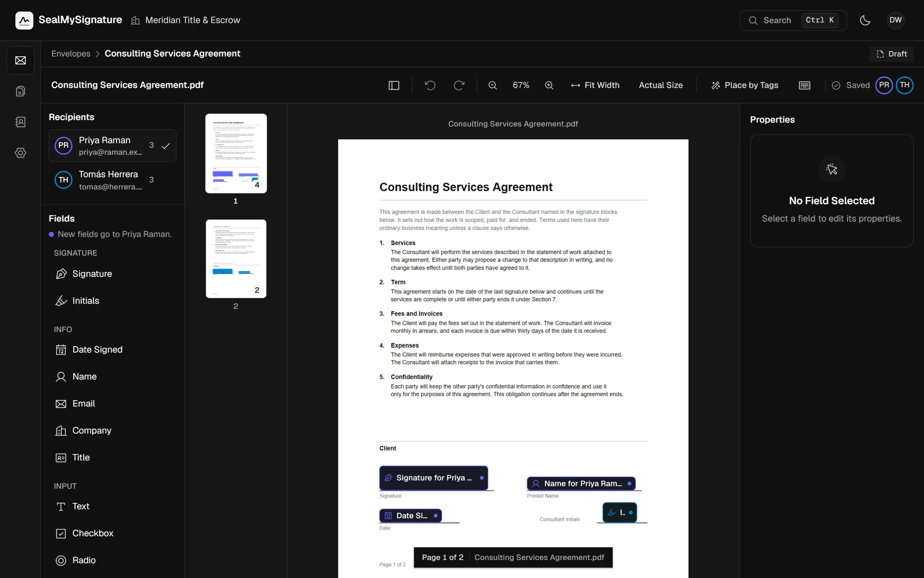924x578 pixels.
Task: Select the Email field tool
Action: click(x=112, y=404)
